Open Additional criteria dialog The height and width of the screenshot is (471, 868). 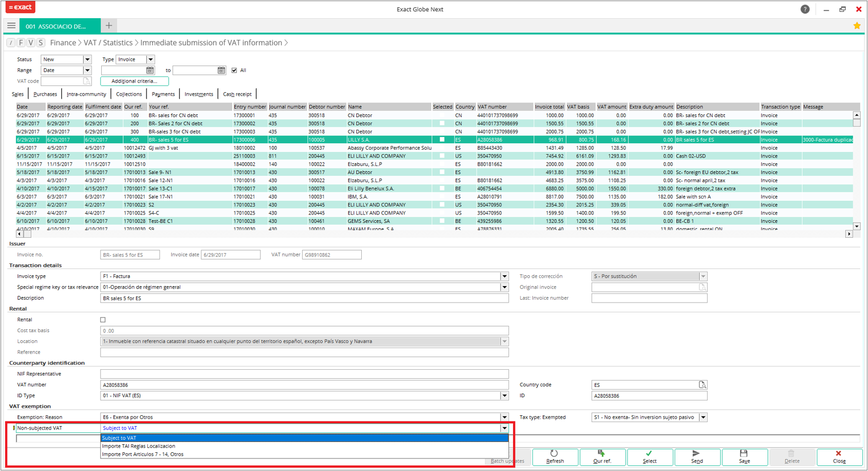point(134,81)
